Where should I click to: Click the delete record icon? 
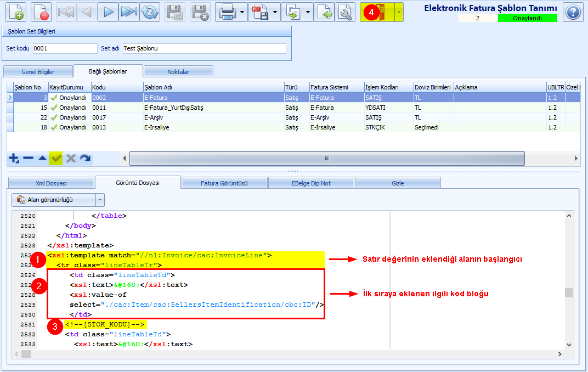(x=41, y=12)
